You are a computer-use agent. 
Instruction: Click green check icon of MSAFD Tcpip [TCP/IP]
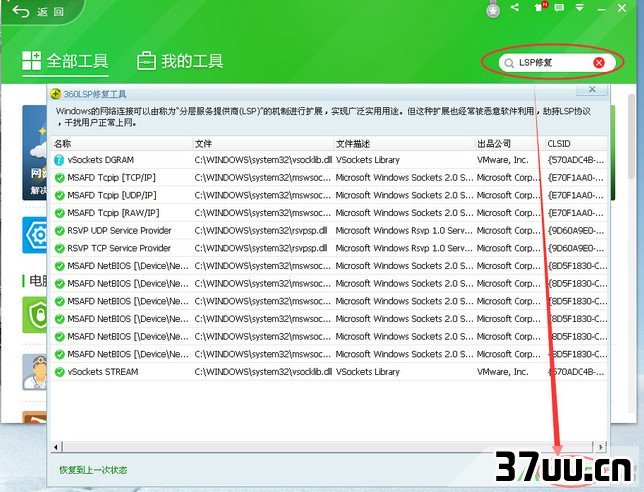tap(60, 178)
